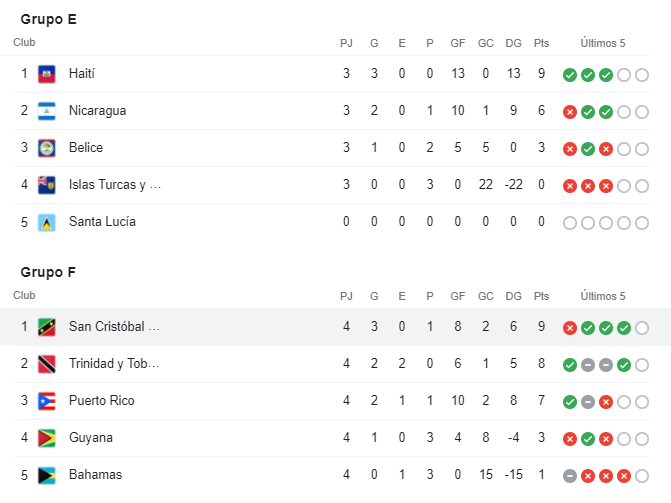Click the Santa Lucía flag icon
The width and height of the screenshot is (671, 503).
pyautogui.click(x=46, y=222)
